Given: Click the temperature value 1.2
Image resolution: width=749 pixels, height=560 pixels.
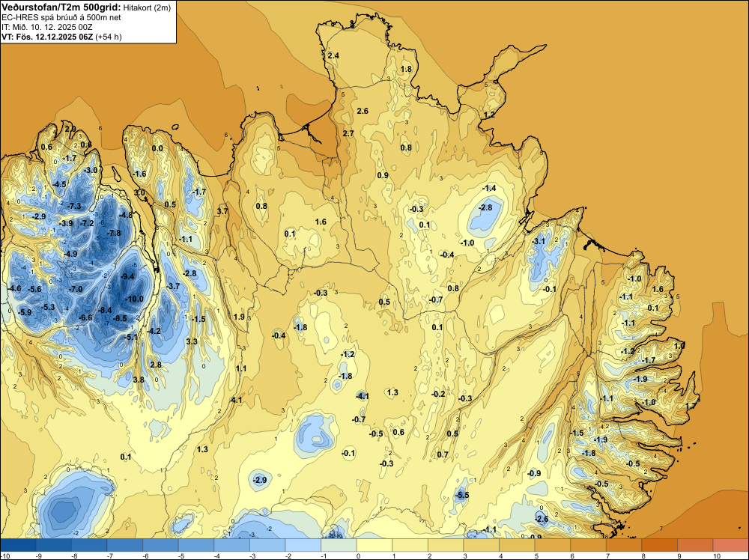Looking at the screenshot, I should [489, 115].
